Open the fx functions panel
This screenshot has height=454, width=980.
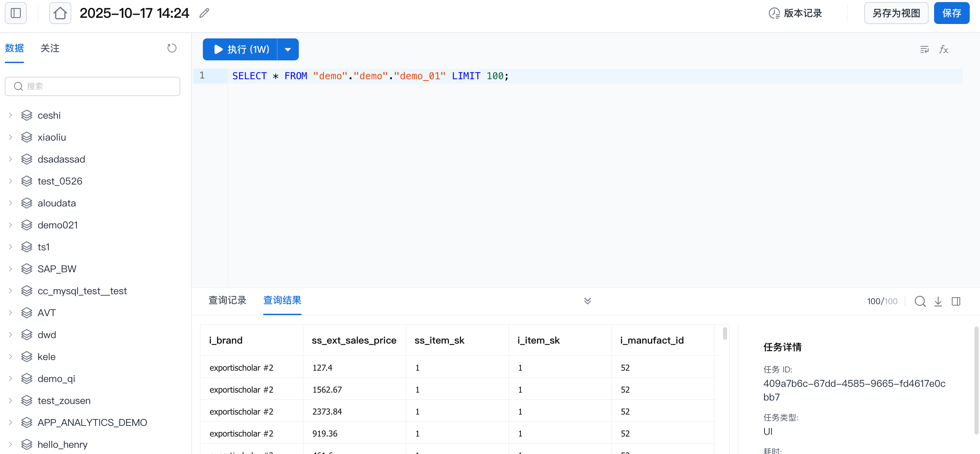tap(943, 49)
